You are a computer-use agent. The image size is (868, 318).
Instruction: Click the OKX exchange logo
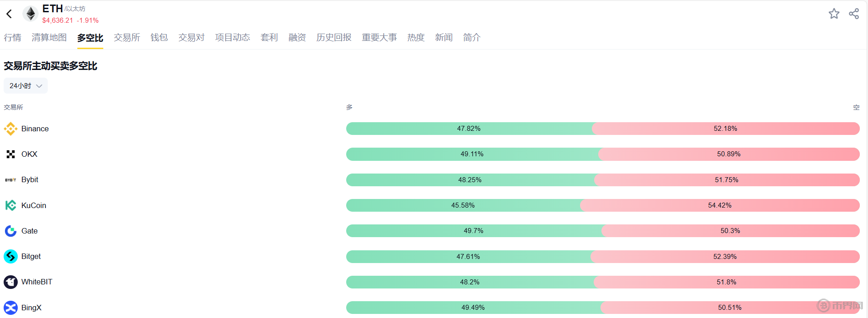tap(10, 154)
